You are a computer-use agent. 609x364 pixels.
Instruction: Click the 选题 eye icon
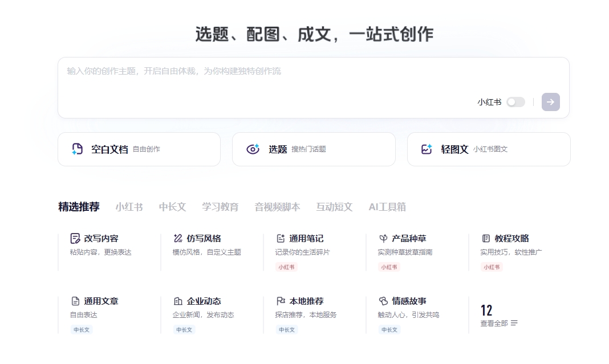point(253,149)
